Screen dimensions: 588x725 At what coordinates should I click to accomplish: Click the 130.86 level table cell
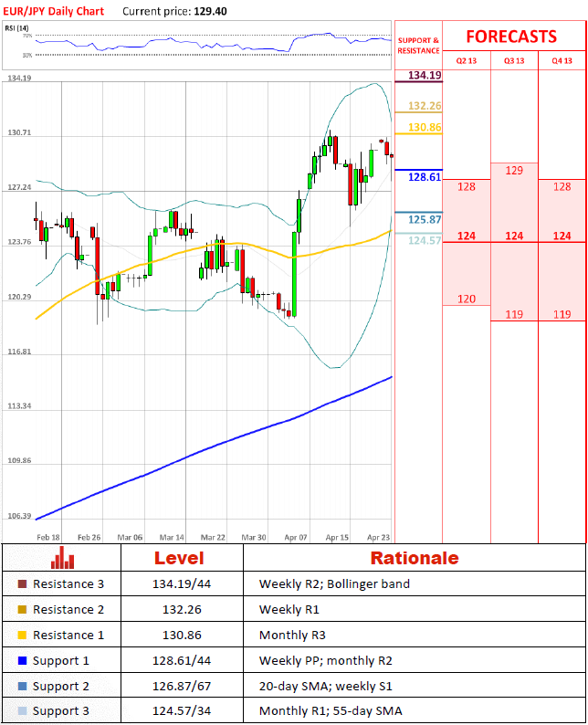click(x=182, y=635)
